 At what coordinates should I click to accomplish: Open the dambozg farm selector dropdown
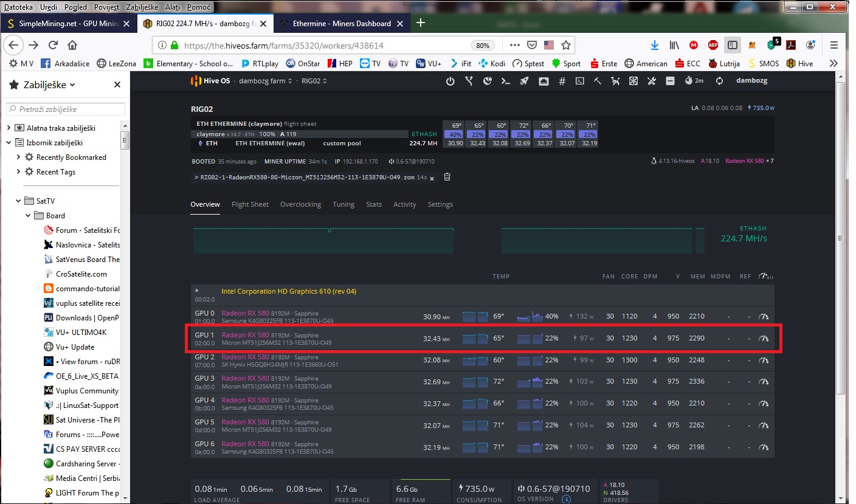tap(266, 81)
